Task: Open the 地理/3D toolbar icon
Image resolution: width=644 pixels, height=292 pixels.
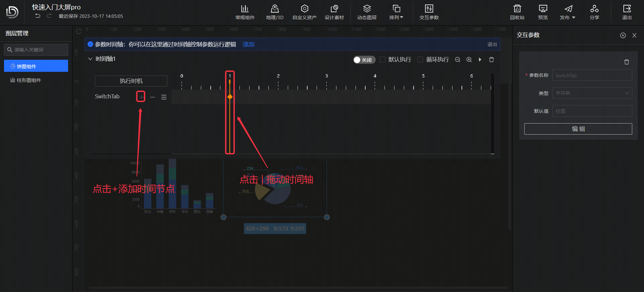Action: pyautogui.click(x=274, y=12)
